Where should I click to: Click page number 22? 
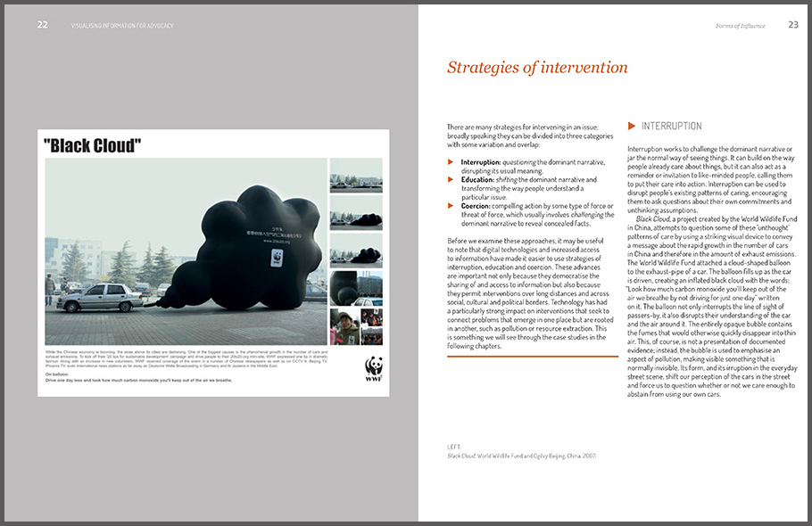(43, 25)
